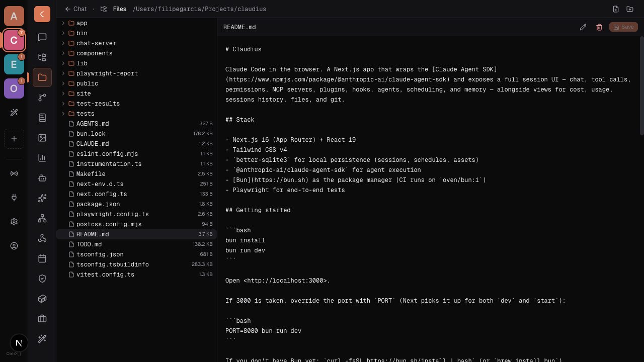Open the bar chart icon
The image size is (644, 362).
pos(42,158)
